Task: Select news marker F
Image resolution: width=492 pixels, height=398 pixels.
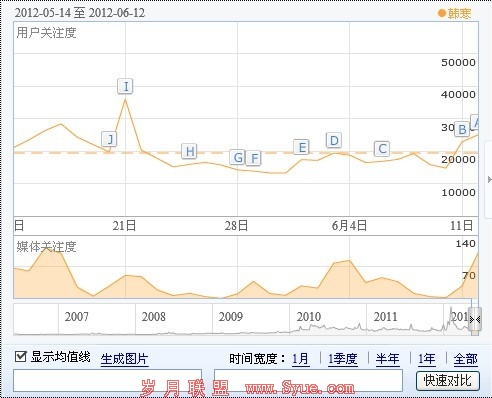Action: (x=254, y=158)
